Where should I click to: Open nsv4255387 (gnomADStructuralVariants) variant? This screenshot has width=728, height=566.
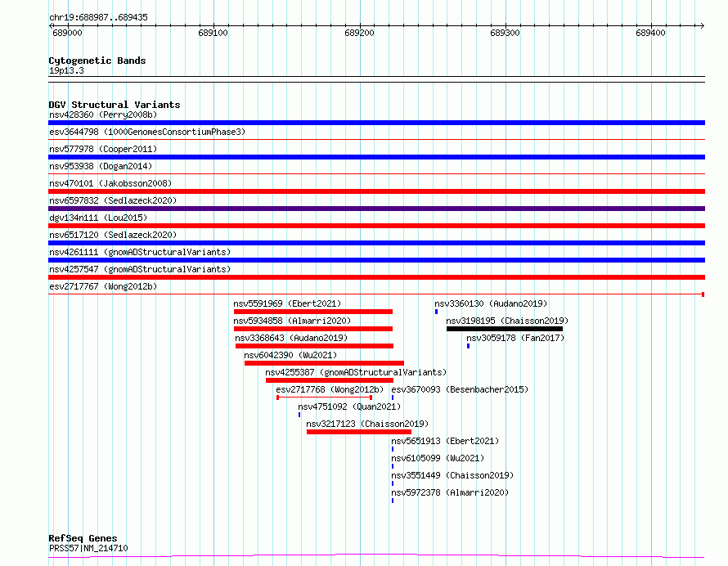[x=356, y=372]
